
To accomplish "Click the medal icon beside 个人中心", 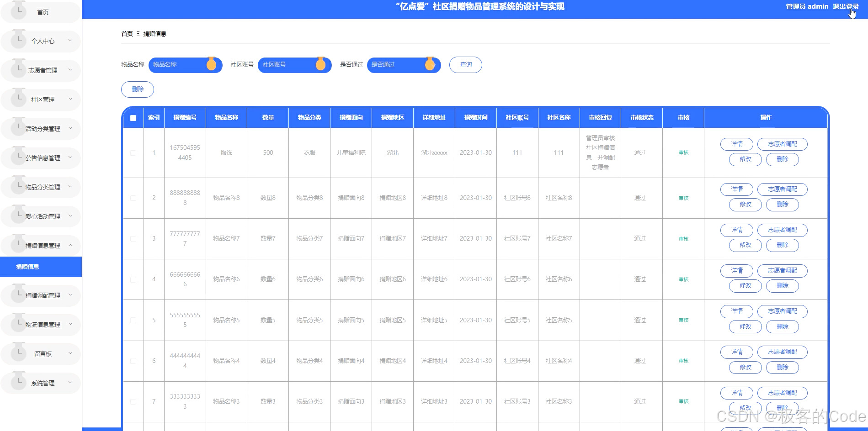I will (x=18, y=39).
